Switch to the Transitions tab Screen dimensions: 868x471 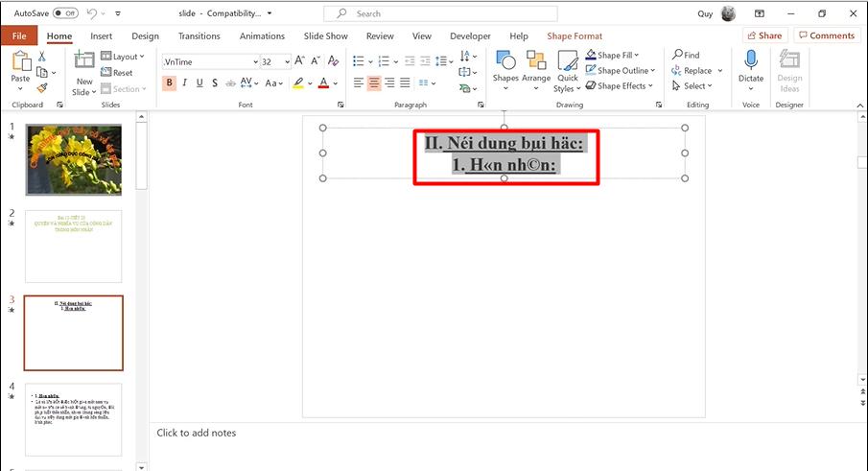[x=199, y=35]
